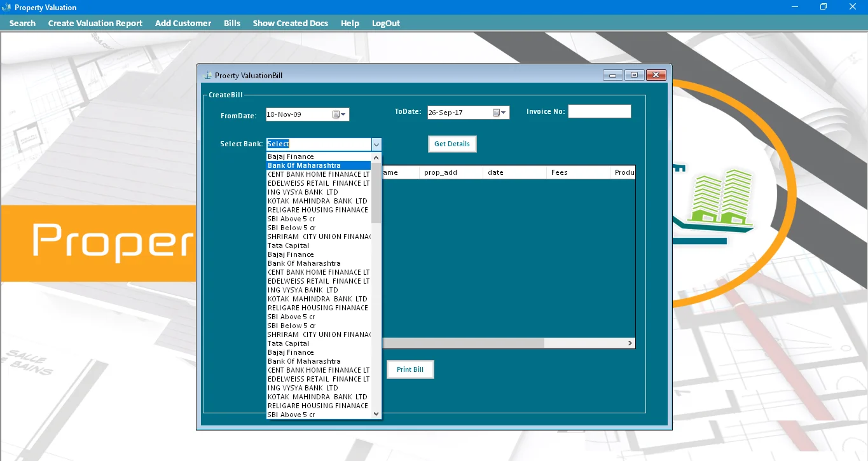Viewport: 868px width, 461px height.
Task: Click the Proerty ValuationBill dialog title icon
Action: [x=207, y=75]
